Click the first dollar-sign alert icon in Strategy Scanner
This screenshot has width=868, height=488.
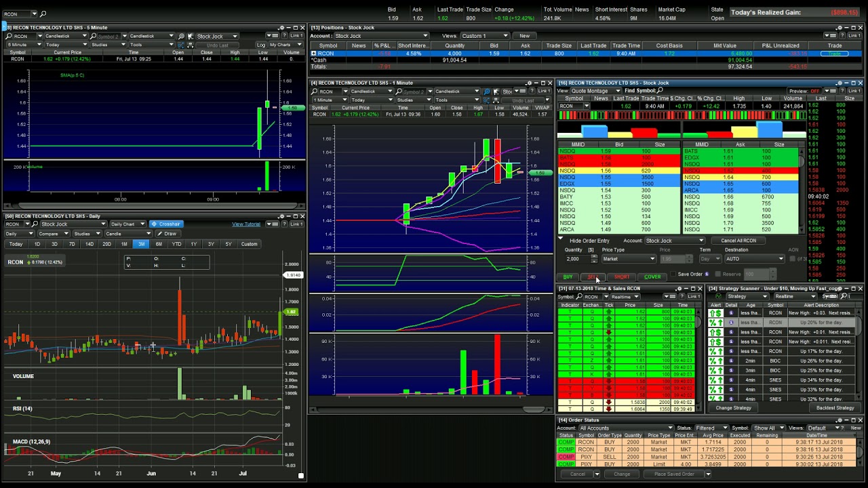pyautogui.click(x=715, y=313)
